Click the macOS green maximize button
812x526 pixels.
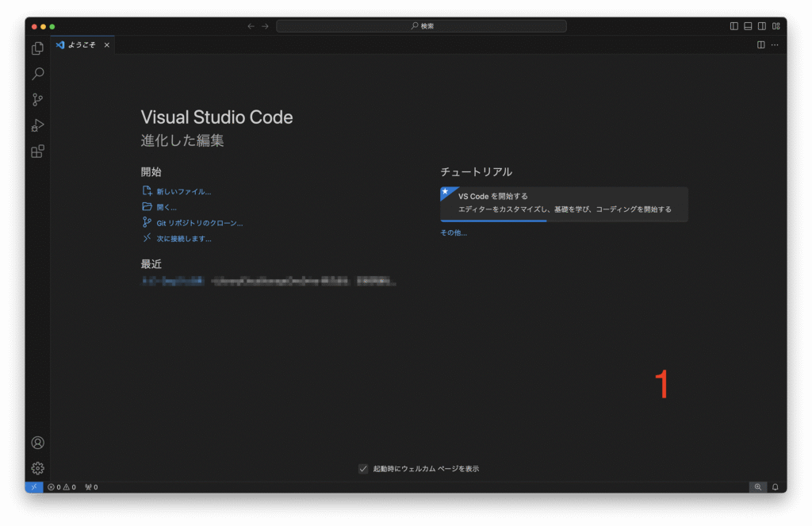tap(52, 26)
